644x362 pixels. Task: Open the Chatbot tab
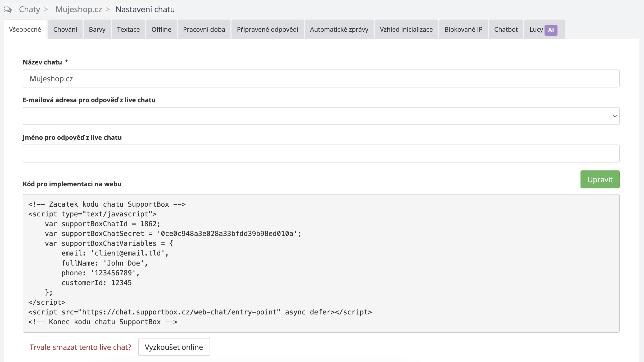506,29
